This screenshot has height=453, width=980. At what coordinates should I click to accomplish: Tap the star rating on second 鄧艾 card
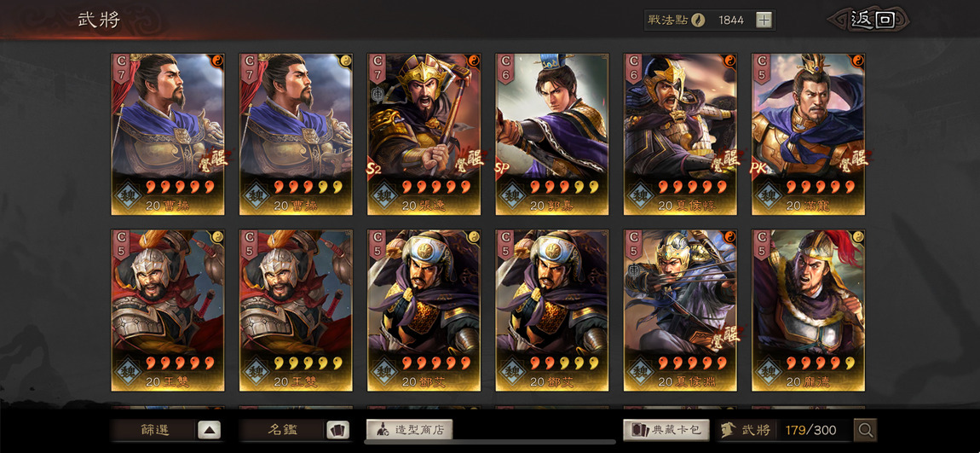(559, 363)
